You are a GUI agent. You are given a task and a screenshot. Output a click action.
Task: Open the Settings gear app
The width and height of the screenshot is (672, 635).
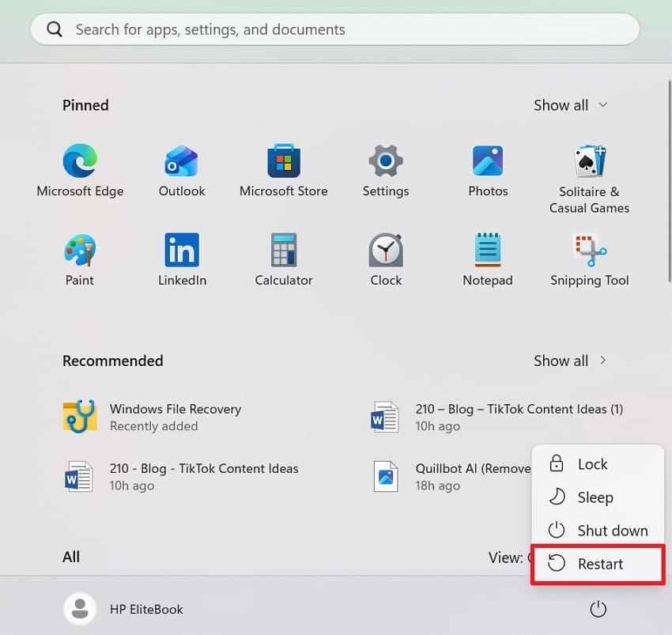click(x=385, y=171)
